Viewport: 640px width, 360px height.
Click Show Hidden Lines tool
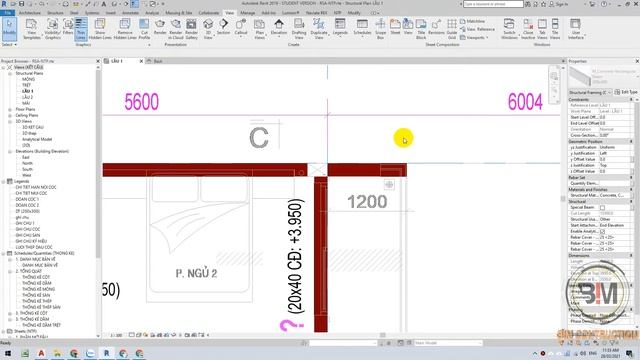click(100, 29)
